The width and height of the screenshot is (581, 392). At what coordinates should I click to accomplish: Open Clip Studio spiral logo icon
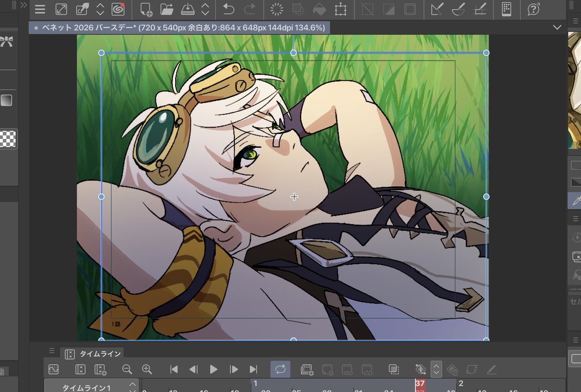[118, 9]
